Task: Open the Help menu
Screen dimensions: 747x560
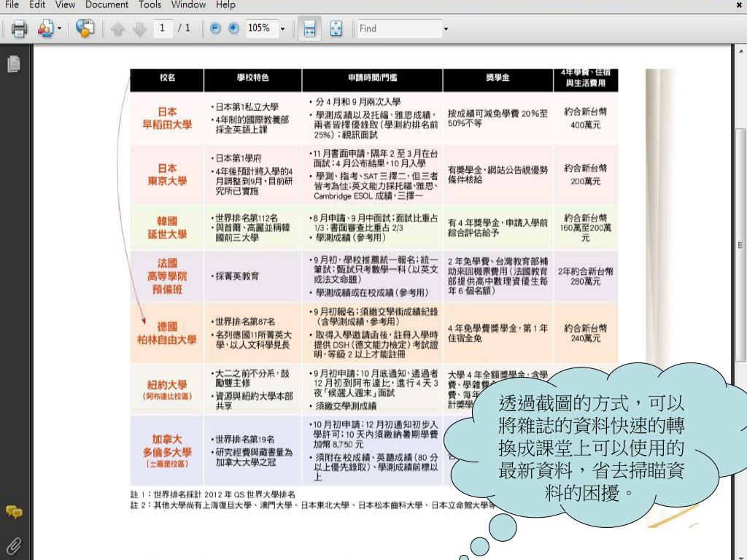Action: point(225,5)
